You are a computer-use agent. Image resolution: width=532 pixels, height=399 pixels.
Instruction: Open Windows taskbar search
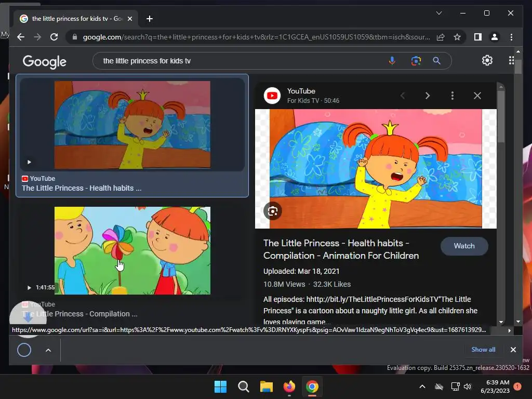243,387
